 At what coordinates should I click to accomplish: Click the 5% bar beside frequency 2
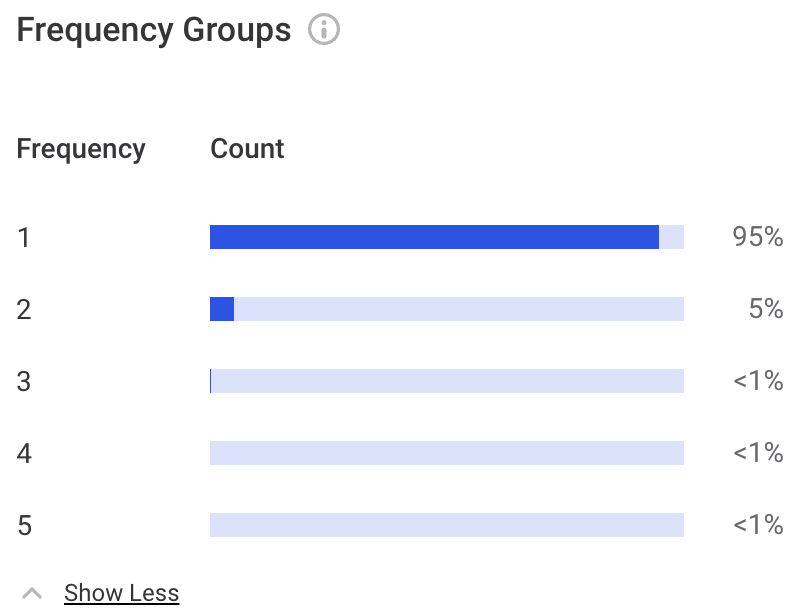pyautogui.click(x=222, y=309)
